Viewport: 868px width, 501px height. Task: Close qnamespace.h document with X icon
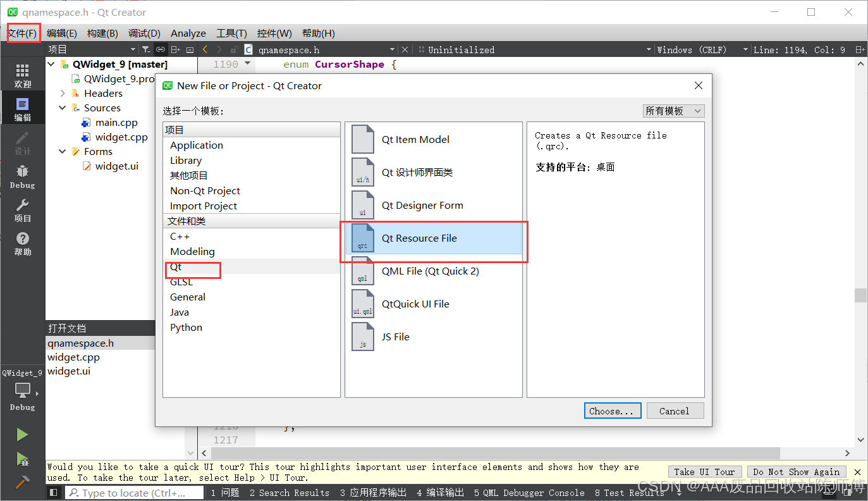coord(405,49)
